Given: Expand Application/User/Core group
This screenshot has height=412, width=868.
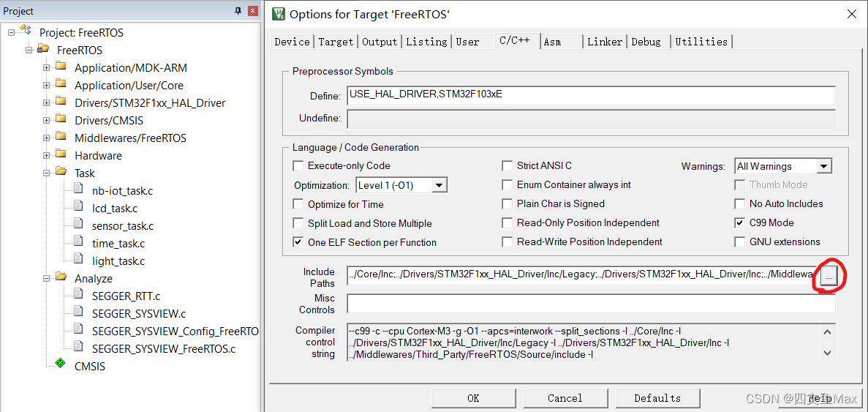Looking at the screenshot, I should point(47,86).
